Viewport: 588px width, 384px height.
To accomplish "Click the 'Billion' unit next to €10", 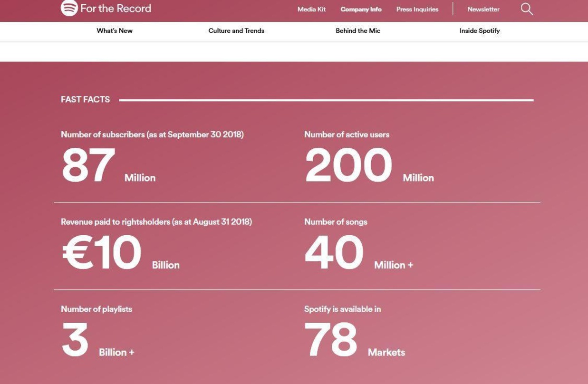I will click(x=166, y=265).
